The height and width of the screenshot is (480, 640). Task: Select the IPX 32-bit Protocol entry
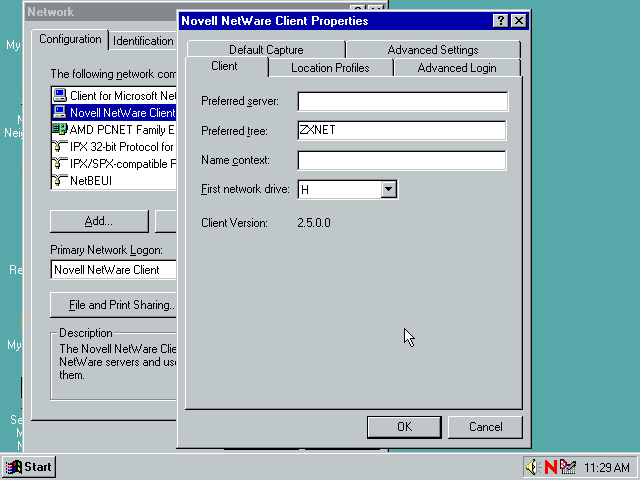click(x=114, y=147)
